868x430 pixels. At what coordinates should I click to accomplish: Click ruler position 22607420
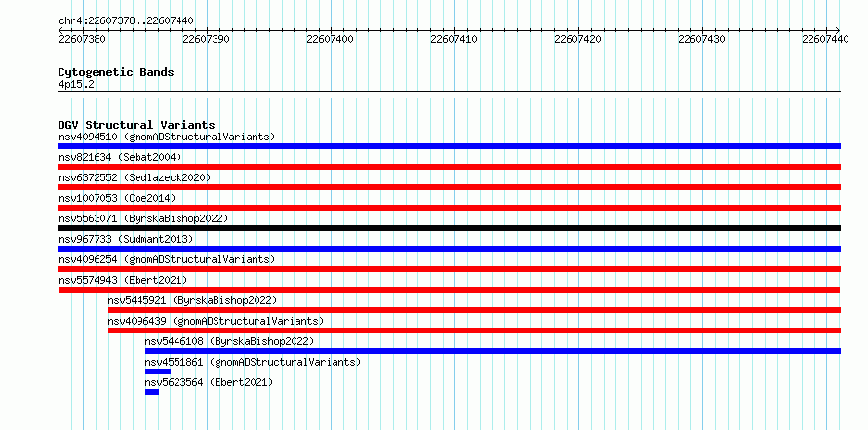pyautogui.click(x=578, y=39)
